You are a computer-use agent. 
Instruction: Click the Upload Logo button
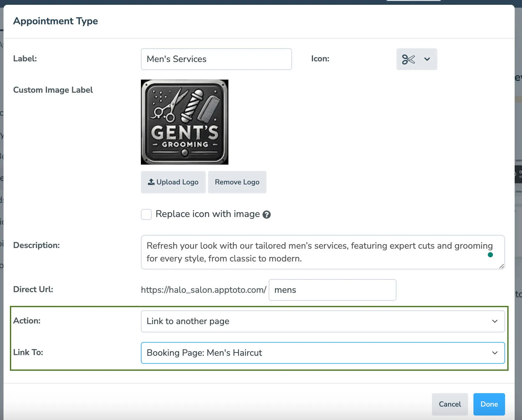[173, 182]
